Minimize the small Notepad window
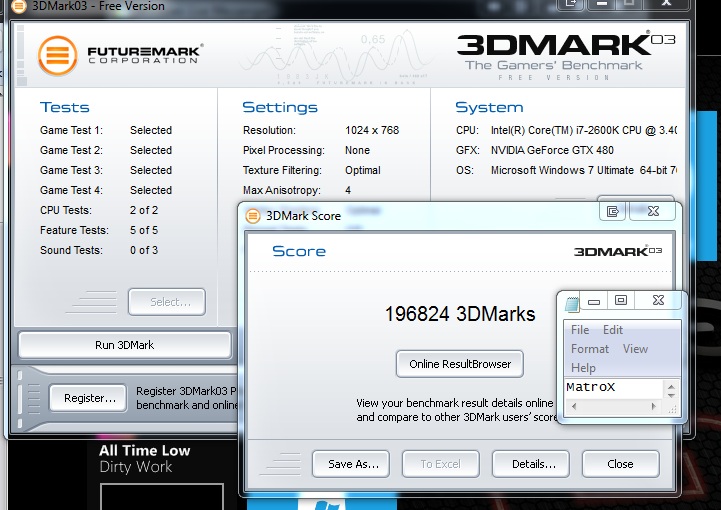Image resolution: width=721 pixels, height=510 pixels. point(594,301)
